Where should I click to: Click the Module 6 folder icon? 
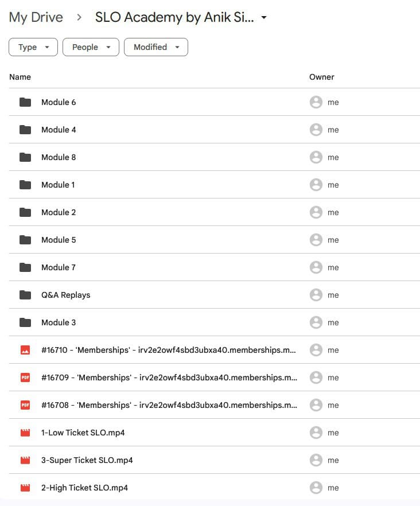coord(25,102)
